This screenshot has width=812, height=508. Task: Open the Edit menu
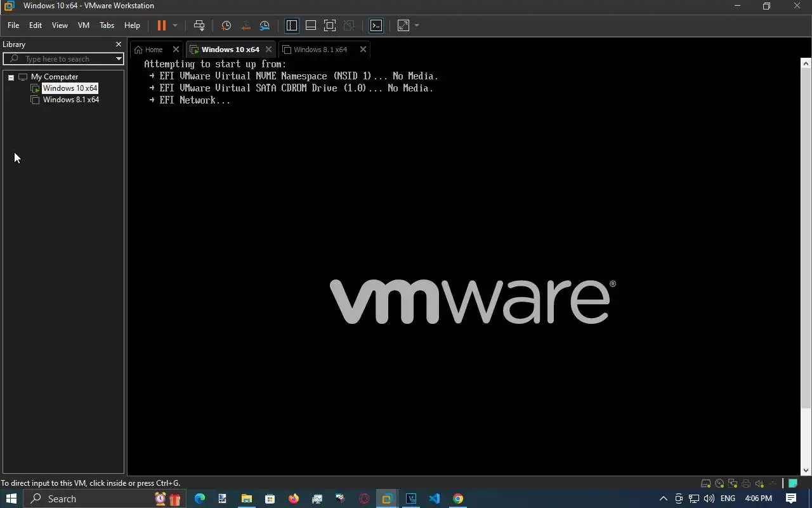(36, 25)
